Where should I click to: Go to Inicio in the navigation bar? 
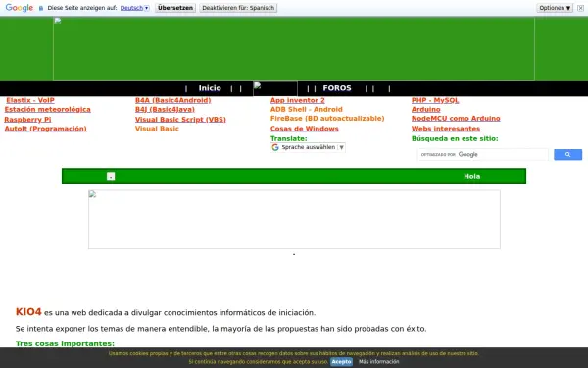(210, 88)
